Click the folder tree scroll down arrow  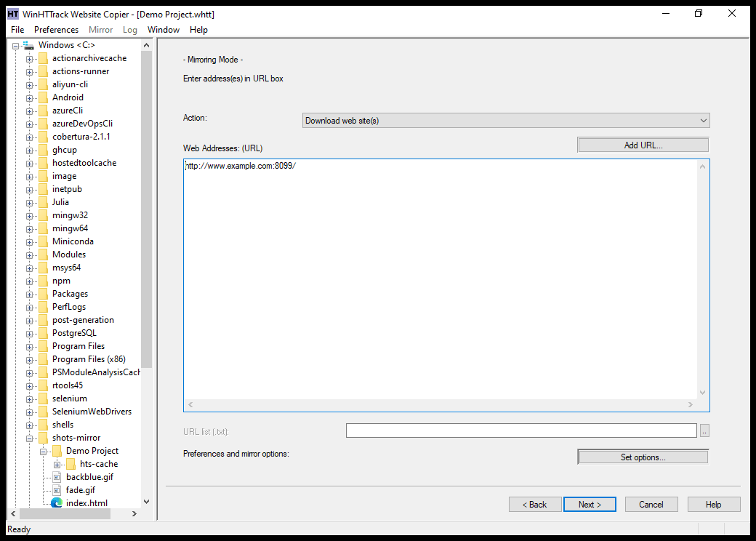tap(147, 502)
